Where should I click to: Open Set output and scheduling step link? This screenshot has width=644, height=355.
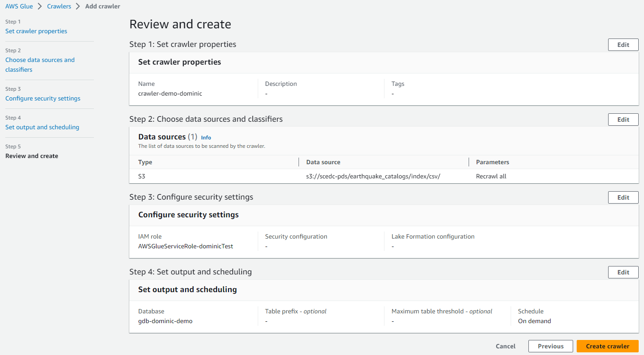coord(42,127)
